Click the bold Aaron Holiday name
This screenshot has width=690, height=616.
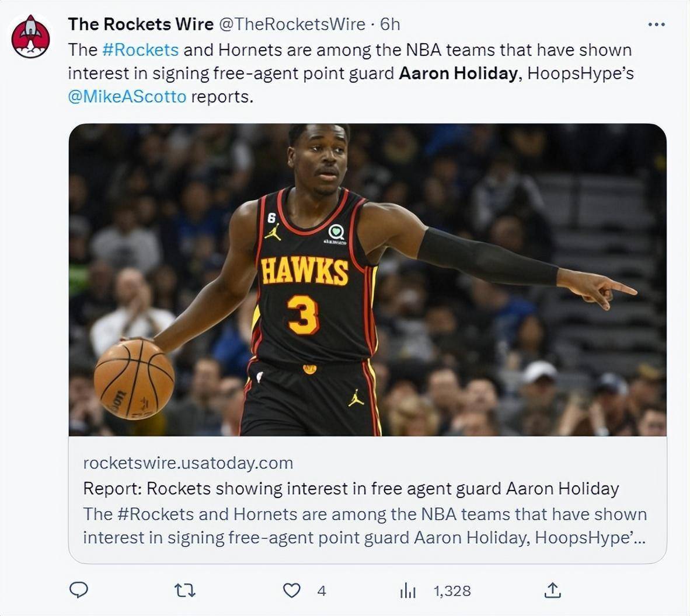pos(458,73)
